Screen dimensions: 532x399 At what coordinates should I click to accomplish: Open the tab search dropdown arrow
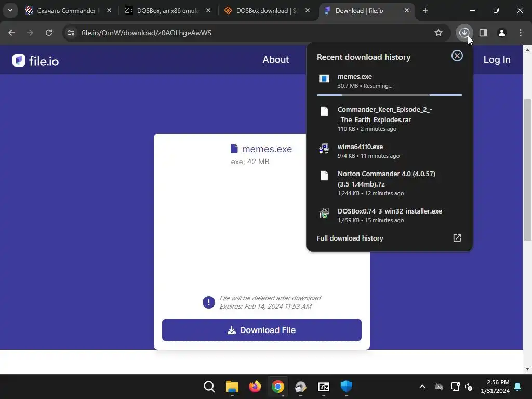pos(10,10)
